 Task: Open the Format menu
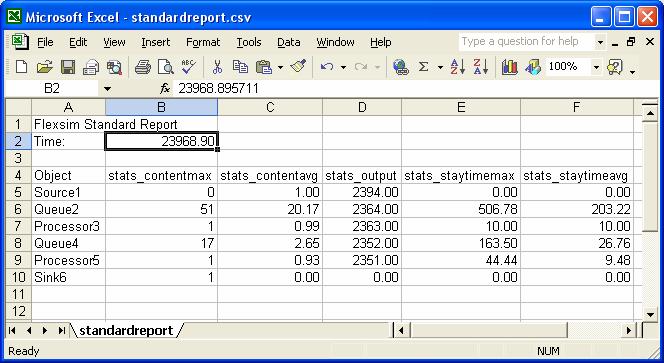pyautogui.click(x=203, y=42)
